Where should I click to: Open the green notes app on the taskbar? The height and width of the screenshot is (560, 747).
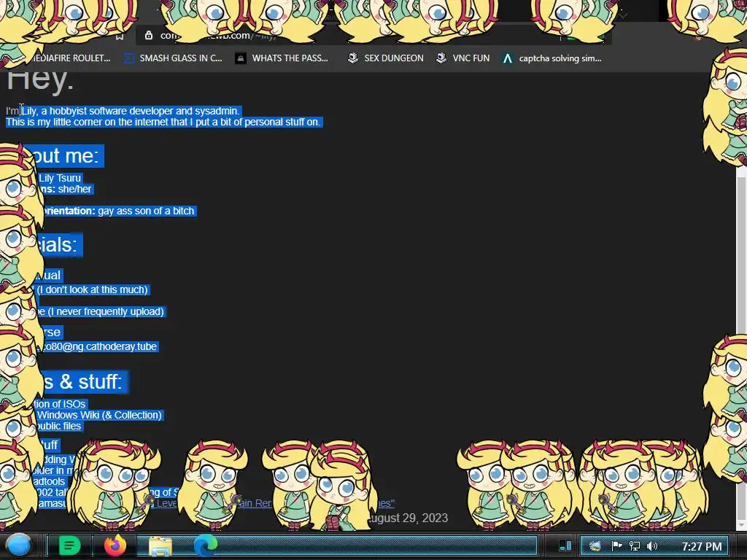click(x=69, y=545)
